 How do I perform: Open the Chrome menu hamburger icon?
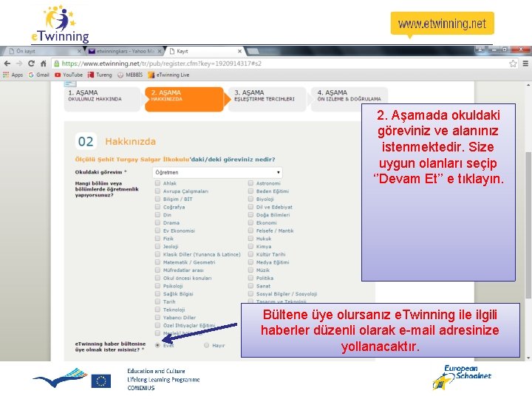pyautogui.click(x=525, y=64)
